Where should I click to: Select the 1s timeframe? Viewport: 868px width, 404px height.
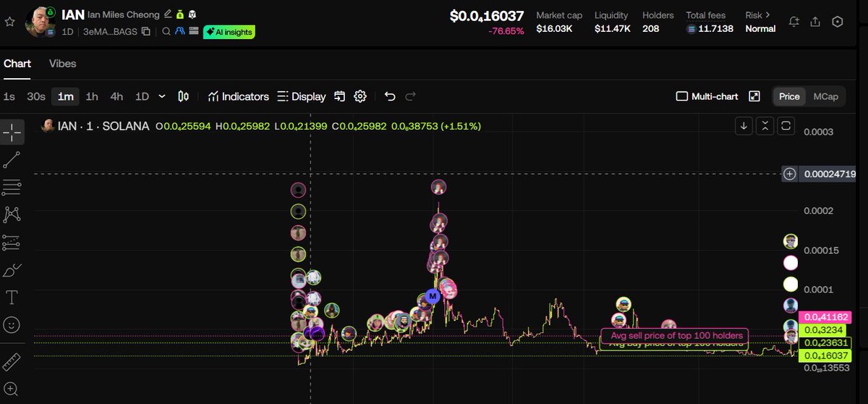9,96
